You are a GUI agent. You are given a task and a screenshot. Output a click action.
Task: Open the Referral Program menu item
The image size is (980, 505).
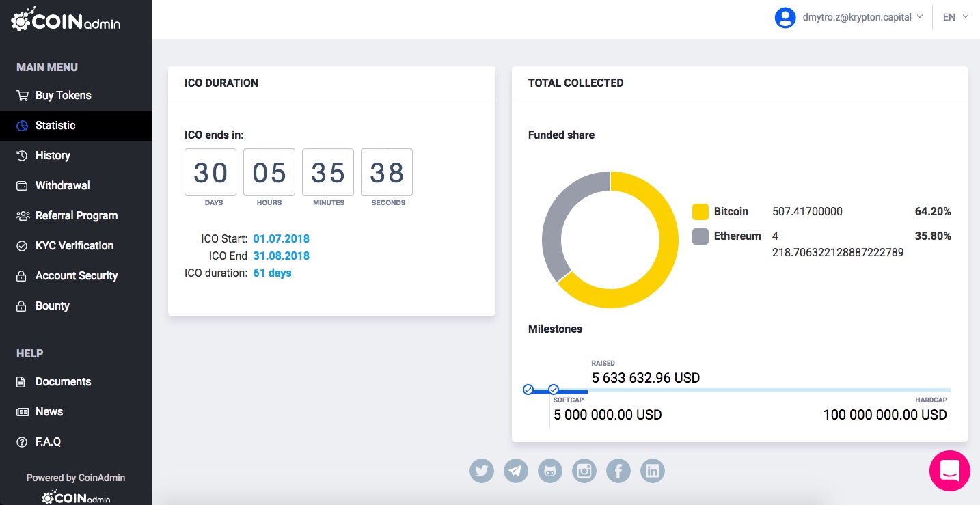pyautogui.click(x=76, y=216)
